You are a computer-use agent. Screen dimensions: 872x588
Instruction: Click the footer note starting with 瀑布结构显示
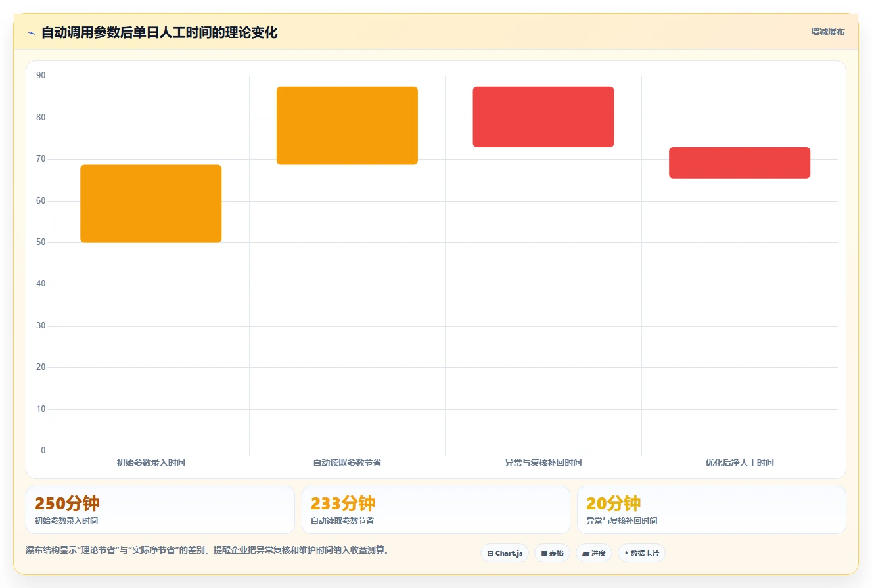click(x=208, y=551)
